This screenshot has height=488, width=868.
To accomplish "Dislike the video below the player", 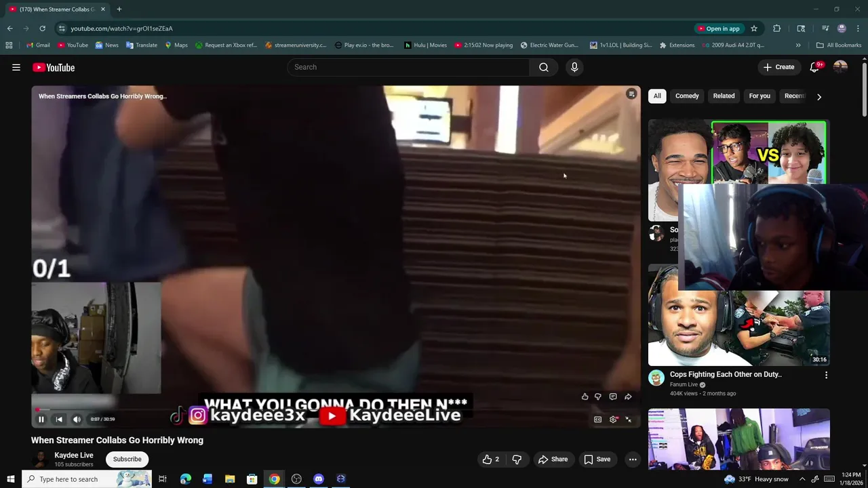I will 517,460.
